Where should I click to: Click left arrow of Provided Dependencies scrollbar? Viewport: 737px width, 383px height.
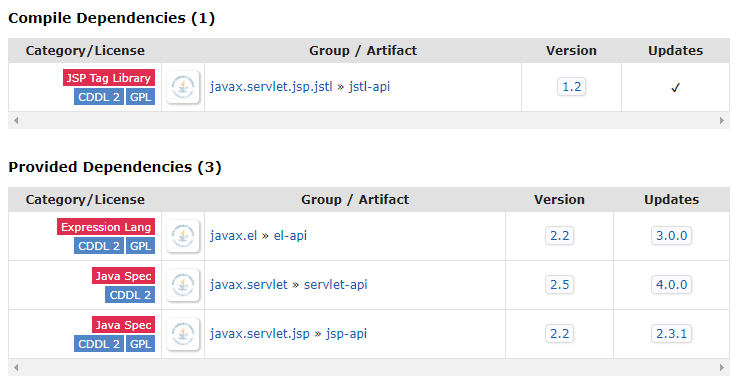[x=16, y=367]
